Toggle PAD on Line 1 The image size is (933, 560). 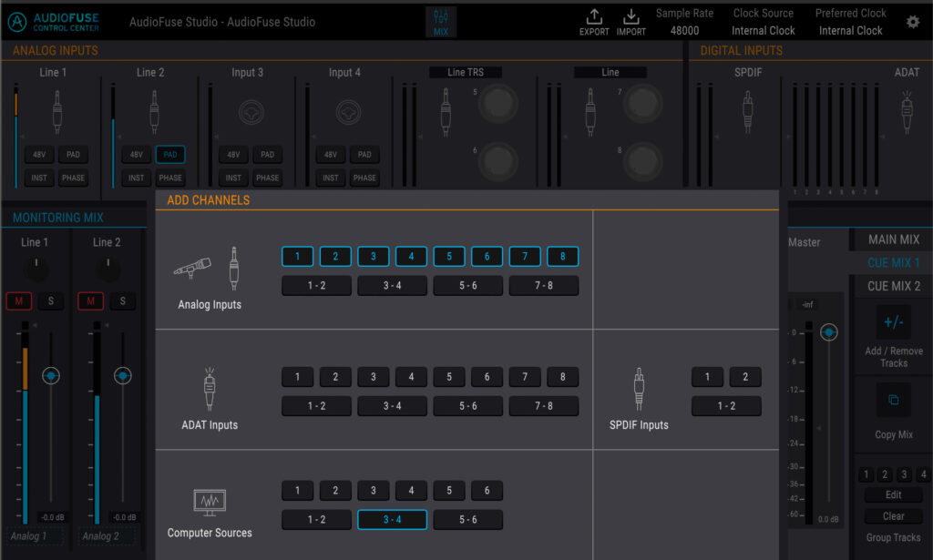click(x=73, y=155)
